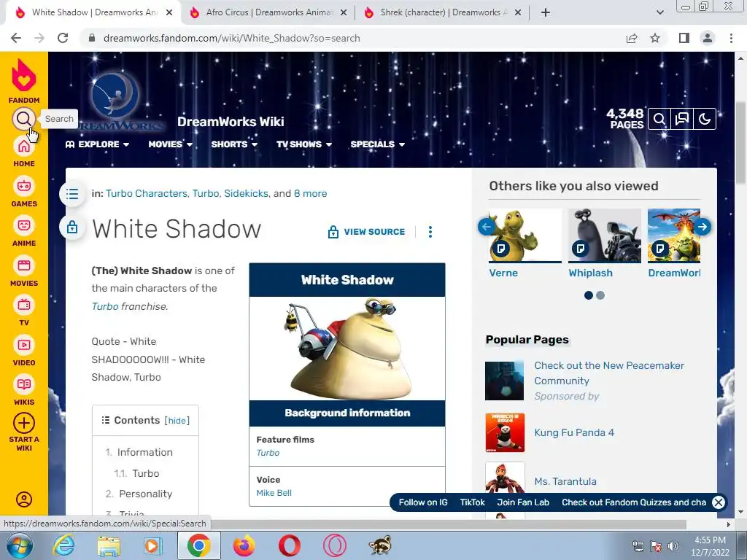Click the Verne thumbnail image
This screenshot has height=560, width=747.
tap(525, 236)
